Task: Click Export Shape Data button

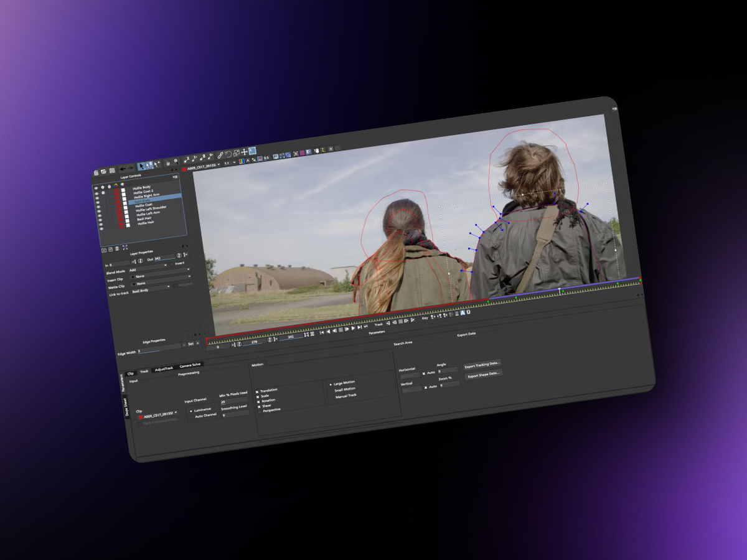Action: click(x=484, y=375)
